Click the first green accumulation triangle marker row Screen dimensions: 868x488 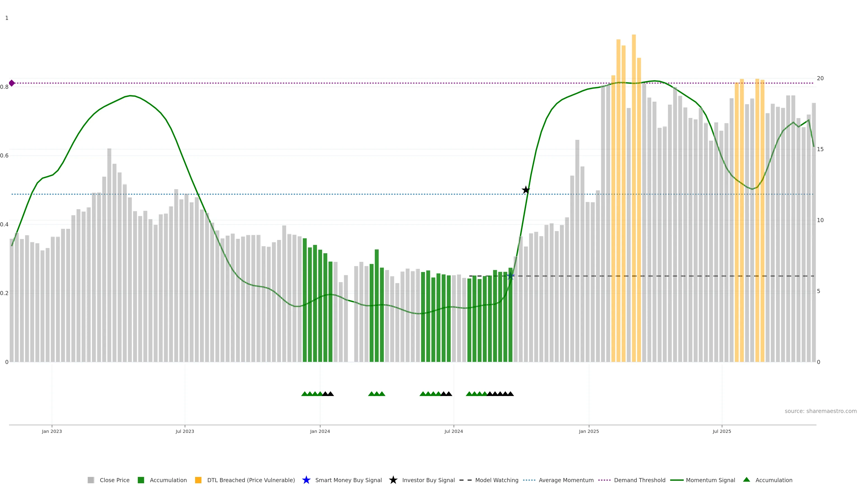tap(304, 394)
